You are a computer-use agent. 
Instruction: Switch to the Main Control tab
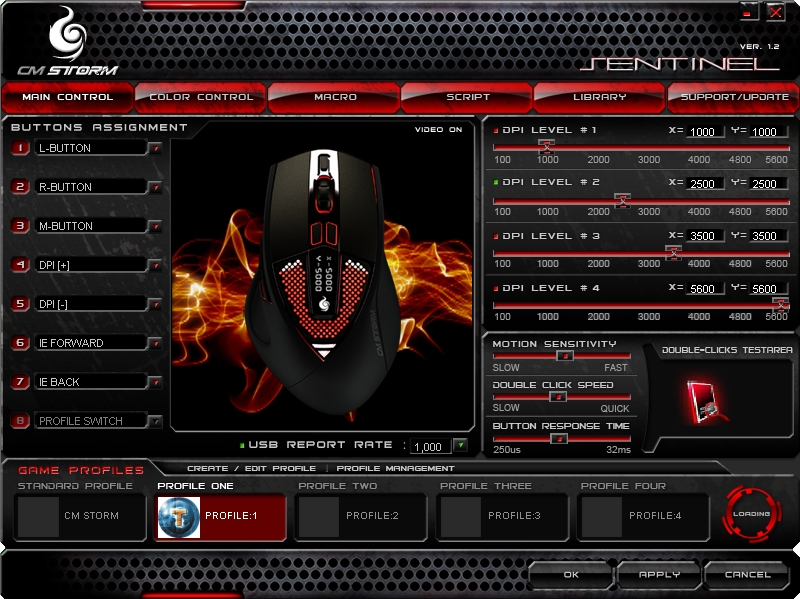[67, 97]
